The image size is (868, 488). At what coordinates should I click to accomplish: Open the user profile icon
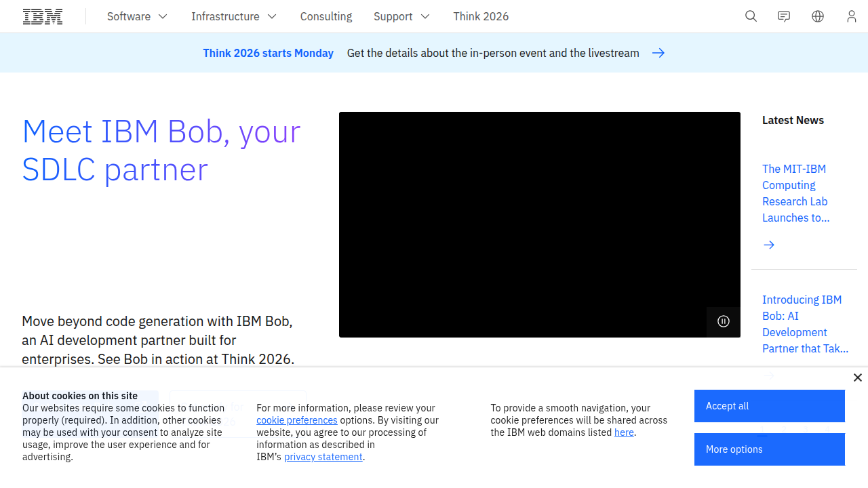point(851,16)
